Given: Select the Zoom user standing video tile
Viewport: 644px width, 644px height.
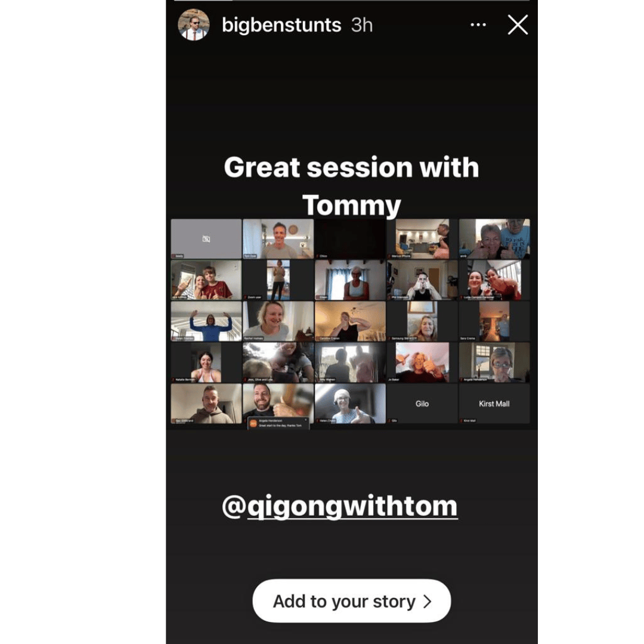Looking at the screenshot, I should point(278,280).
